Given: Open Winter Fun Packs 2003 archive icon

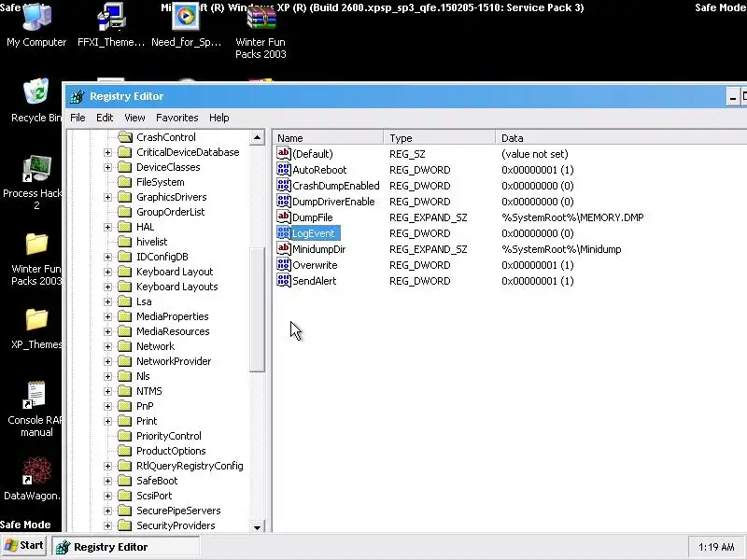Looking at the screenshot, I should tap(261, 32).
